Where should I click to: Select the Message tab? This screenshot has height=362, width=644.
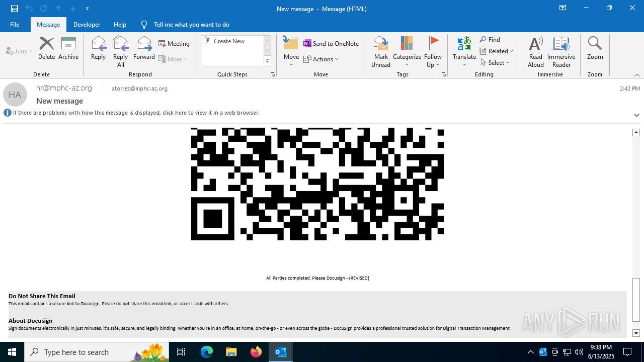point(48,25)
